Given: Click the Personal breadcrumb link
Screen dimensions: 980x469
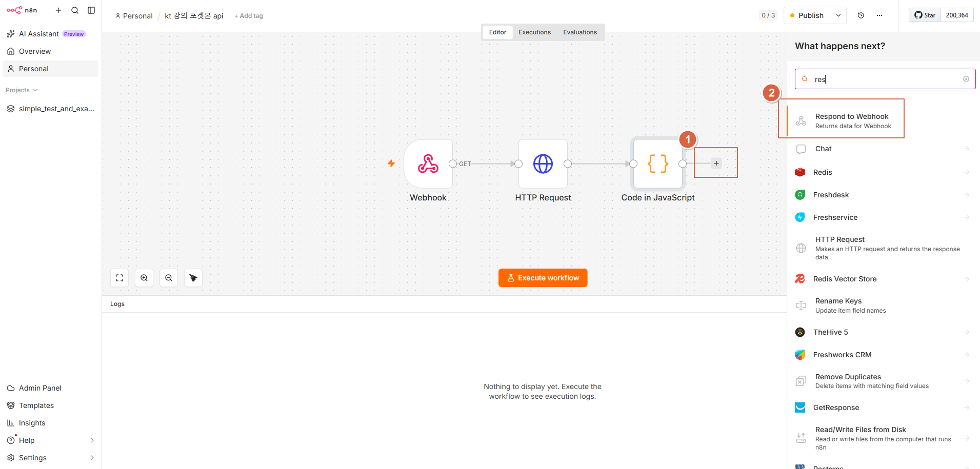Looking at the screenshot, I should click(134, 16).
